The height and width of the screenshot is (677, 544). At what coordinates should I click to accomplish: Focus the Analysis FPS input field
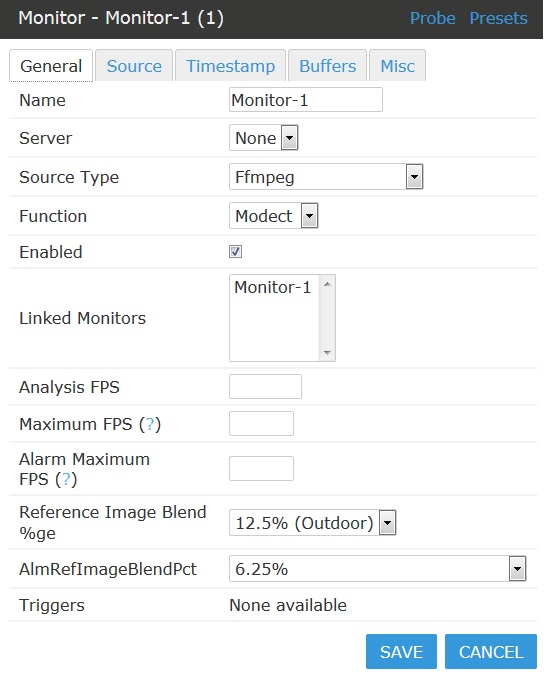click(x=265, y=386)
